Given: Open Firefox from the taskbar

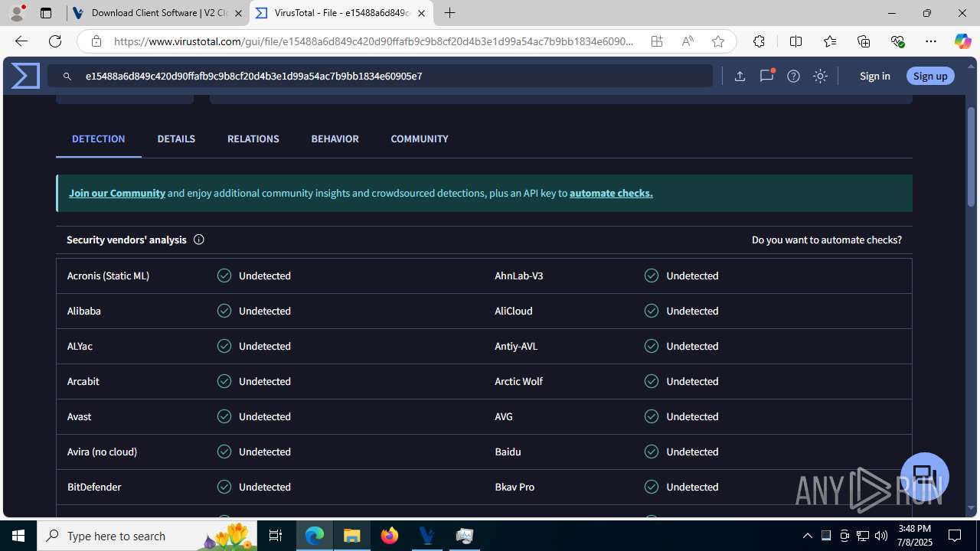Looking at the screenshot, I should pyautogui.click(x=390, y=536).
